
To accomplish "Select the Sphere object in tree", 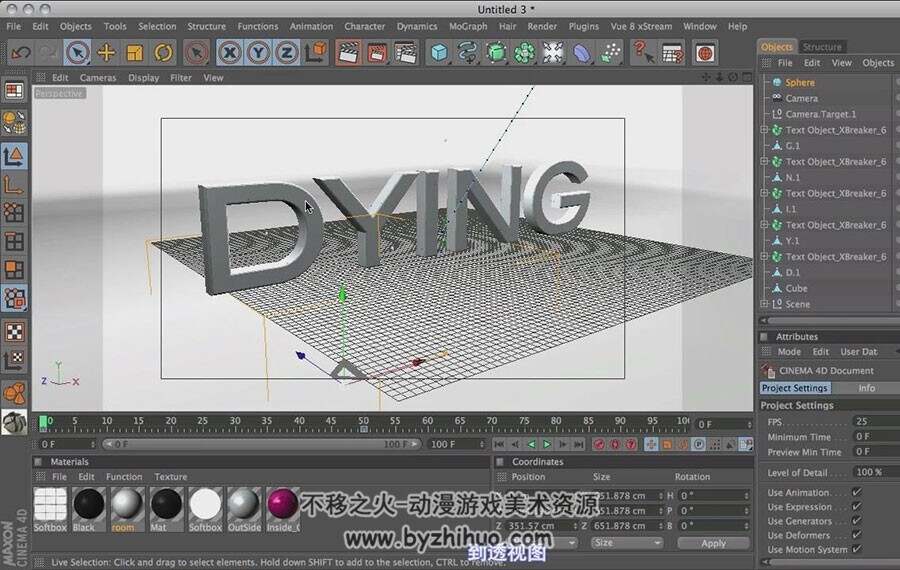I will pos(800,83).
